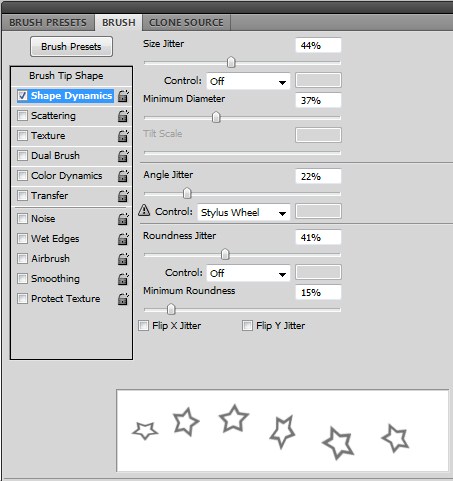This screenshot has height=481, width=453.
Task: Click the lock icon for Texture
Action: (x=123, y=136)
